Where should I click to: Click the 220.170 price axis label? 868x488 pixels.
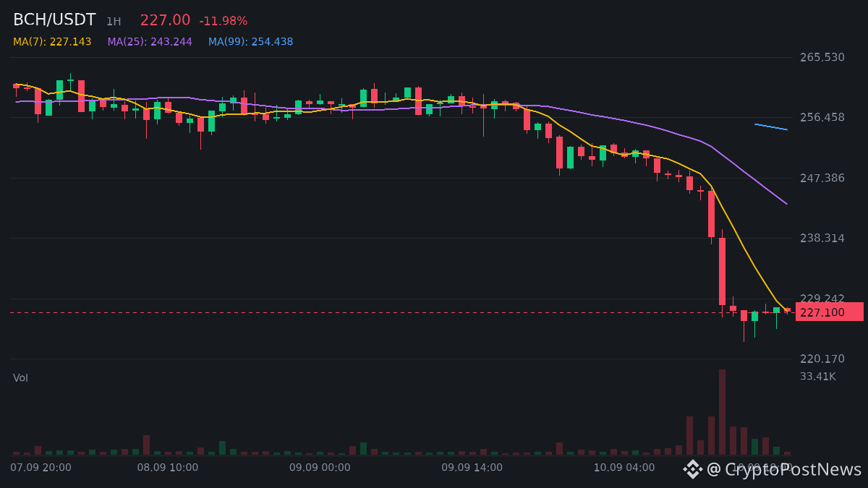pyautogui.click(x=822, y=359)
